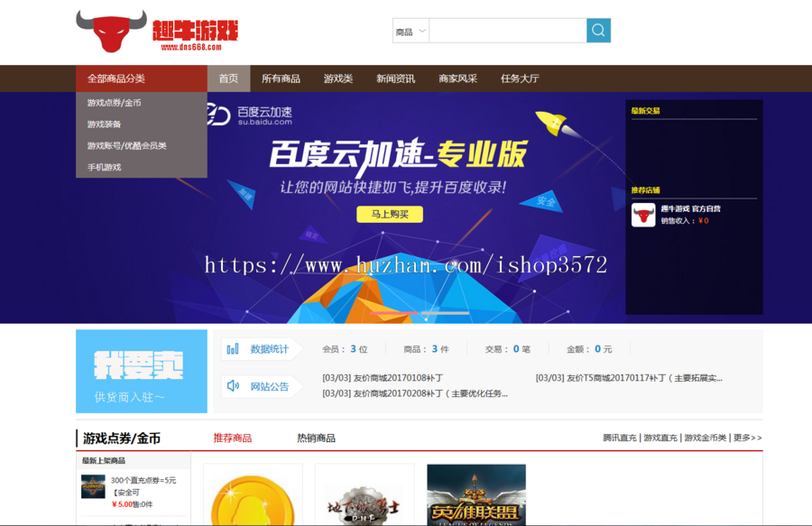The width and height of the screenshot is (812, 526).
Task: Click the 游戏点券/金币 section heading
Action: pos(122,438)
